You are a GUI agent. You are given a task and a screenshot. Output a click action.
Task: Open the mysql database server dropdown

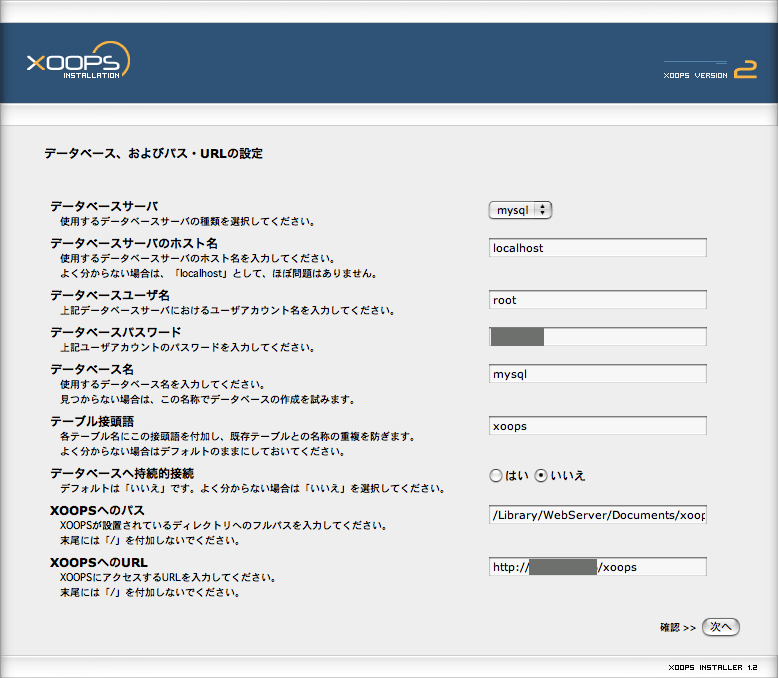pos(520,210)
